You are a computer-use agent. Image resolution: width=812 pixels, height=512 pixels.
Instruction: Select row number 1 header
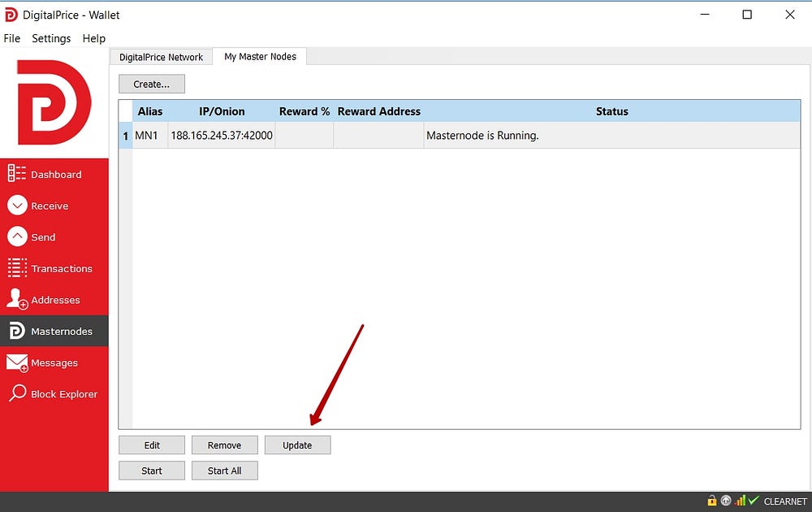coord(126,136)
